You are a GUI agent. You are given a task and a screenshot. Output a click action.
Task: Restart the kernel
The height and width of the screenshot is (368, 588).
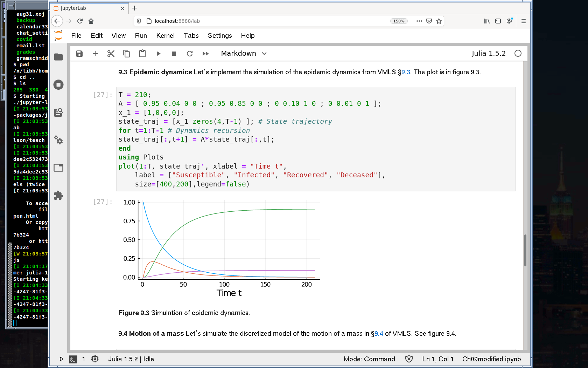(x=190, y=54)
